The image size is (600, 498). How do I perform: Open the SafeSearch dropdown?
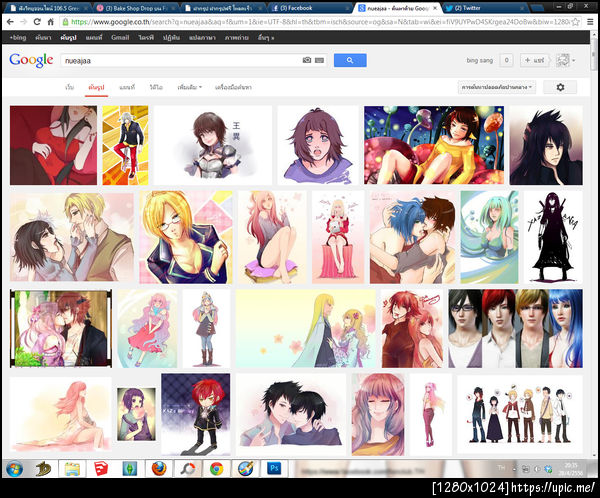click(x=497, y=87)
